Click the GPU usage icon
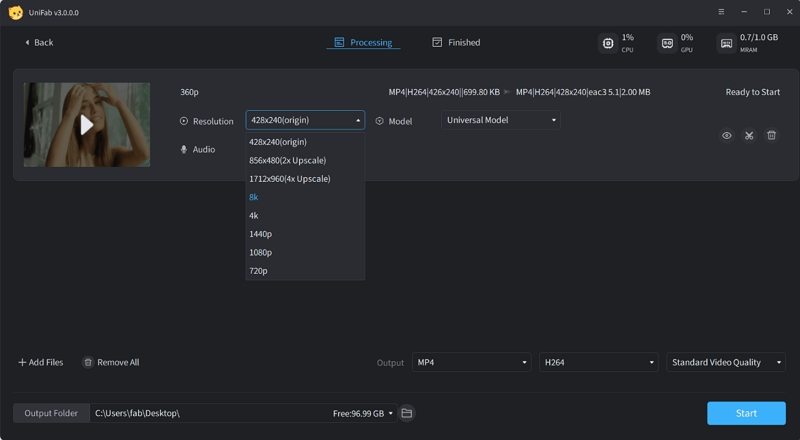800x440 pixels. coord(667,43)
